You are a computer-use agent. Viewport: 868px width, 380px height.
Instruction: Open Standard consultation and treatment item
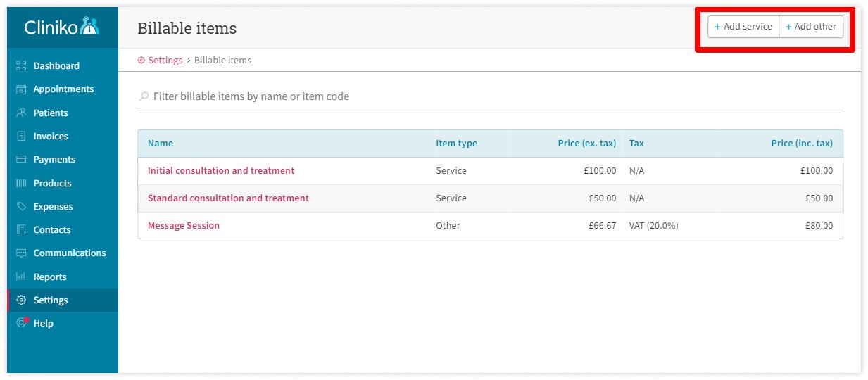[228, 198]
